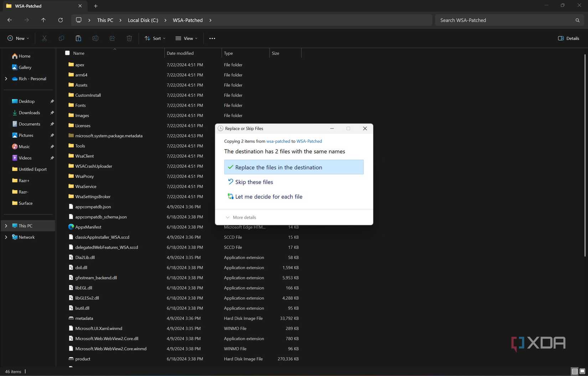The width and height of the screenshot is (588, 376).
Task: Choose Replace the files in the destination
Action: [x=293, y=167]
